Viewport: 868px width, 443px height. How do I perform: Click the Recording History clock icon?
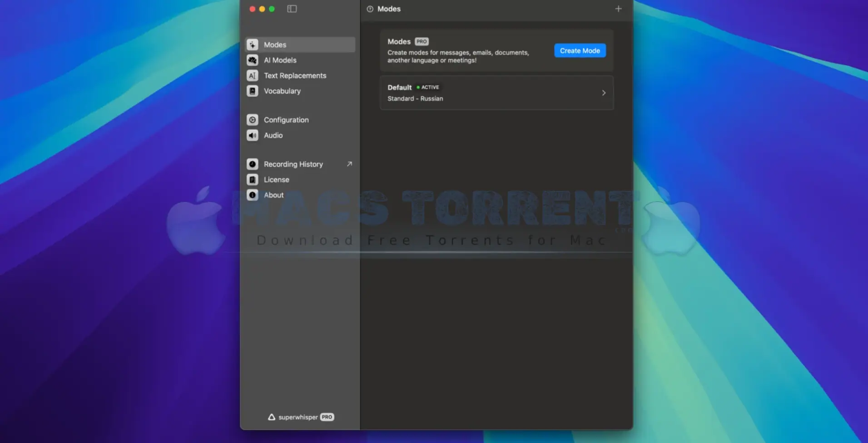tap(253, 164)
